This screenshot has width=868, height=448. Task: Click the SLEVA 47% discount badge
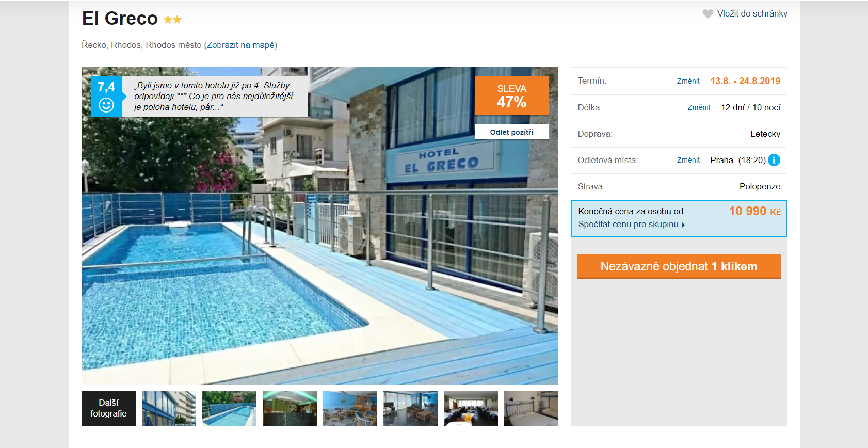click(x=511, y=96)
